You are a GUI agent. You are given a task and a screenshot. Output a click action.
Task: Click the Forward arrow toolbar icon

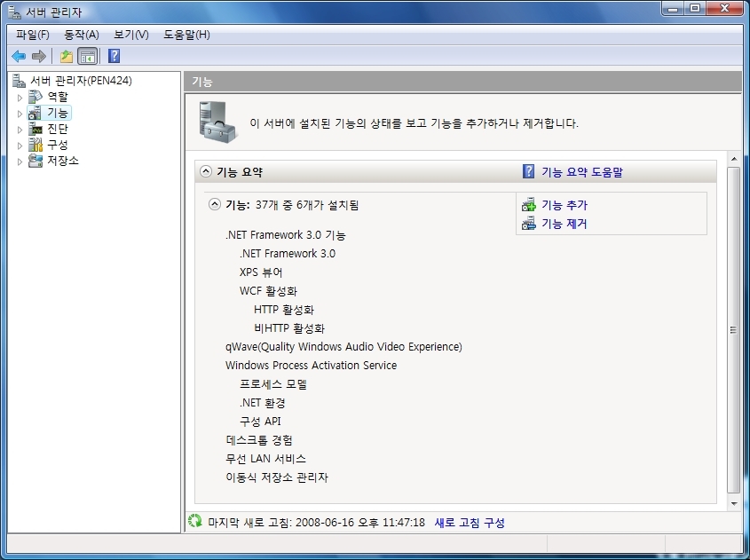39,57
